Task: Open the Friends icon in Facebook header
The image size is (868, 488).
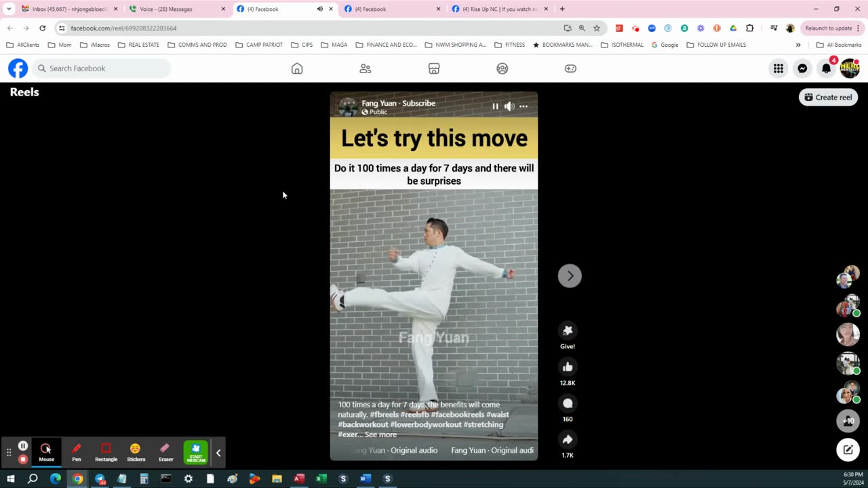Action: 366,68
